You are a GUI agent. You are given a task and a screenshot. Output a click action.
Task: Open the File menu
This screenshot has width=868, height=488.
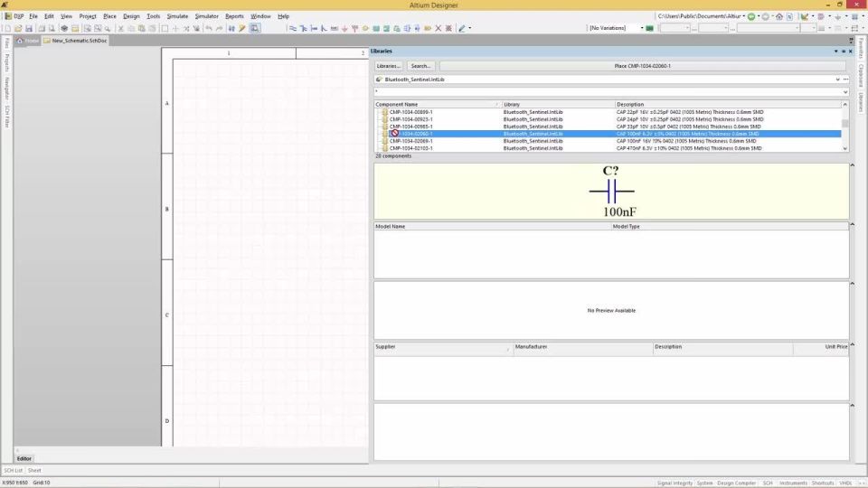tap(33, 16)
